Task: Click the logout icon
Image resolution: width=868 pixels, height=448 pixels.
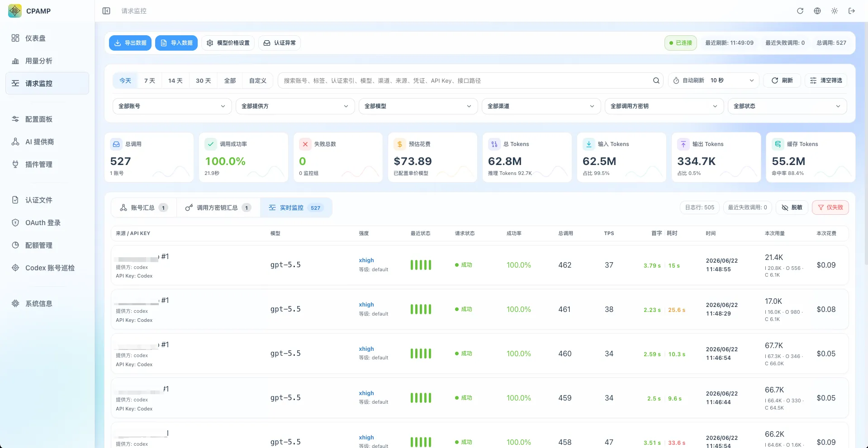Action: click(x=852, y=11)
